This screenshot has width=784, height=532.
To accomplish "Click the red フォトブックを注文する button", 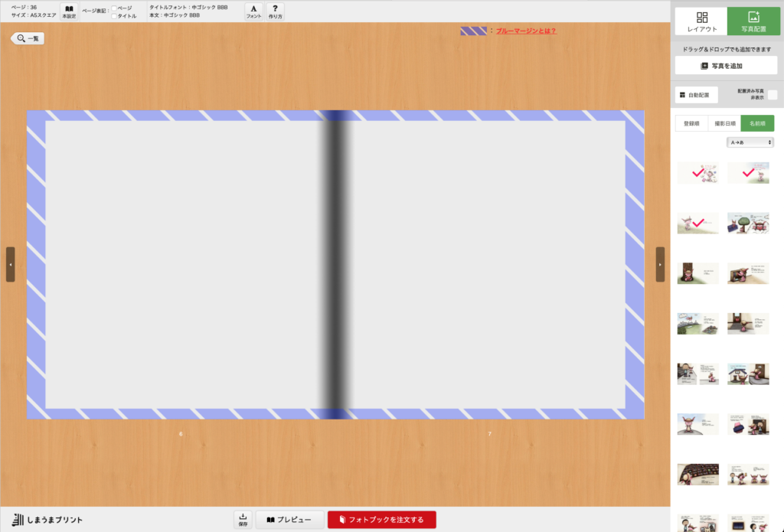I will (381, 520).
